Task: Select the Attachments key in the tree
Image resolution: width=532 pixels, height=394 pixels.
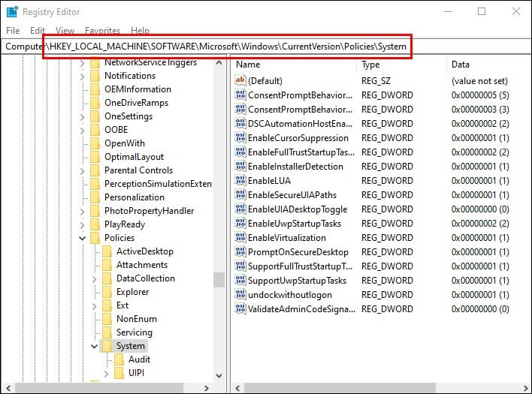Action: point(142,265)
